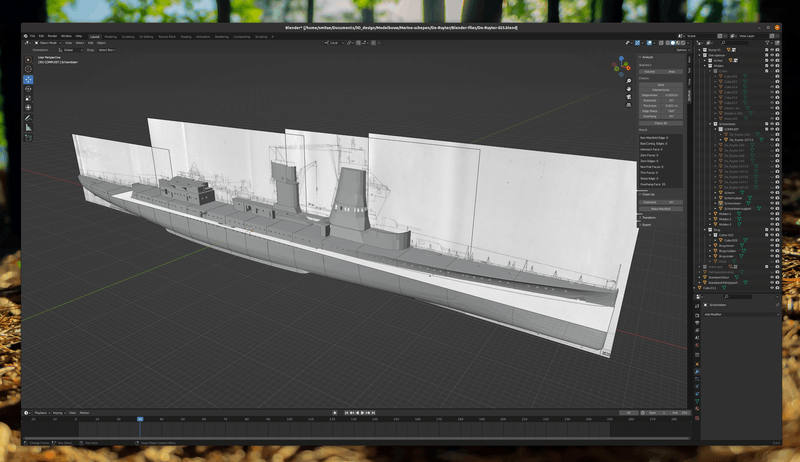Select the Measure tool in the toolbar

coord(28,128)
